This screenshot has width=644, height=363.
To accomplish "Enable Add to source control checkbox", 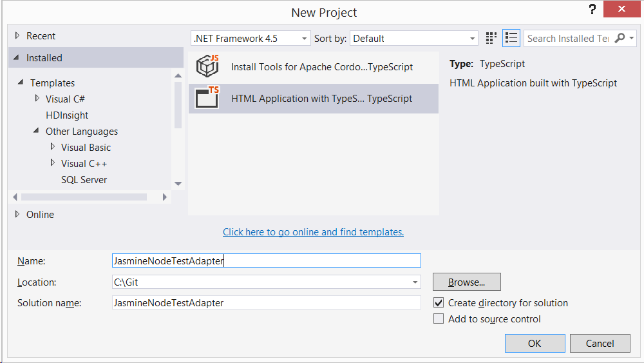I will click(439, 319).
